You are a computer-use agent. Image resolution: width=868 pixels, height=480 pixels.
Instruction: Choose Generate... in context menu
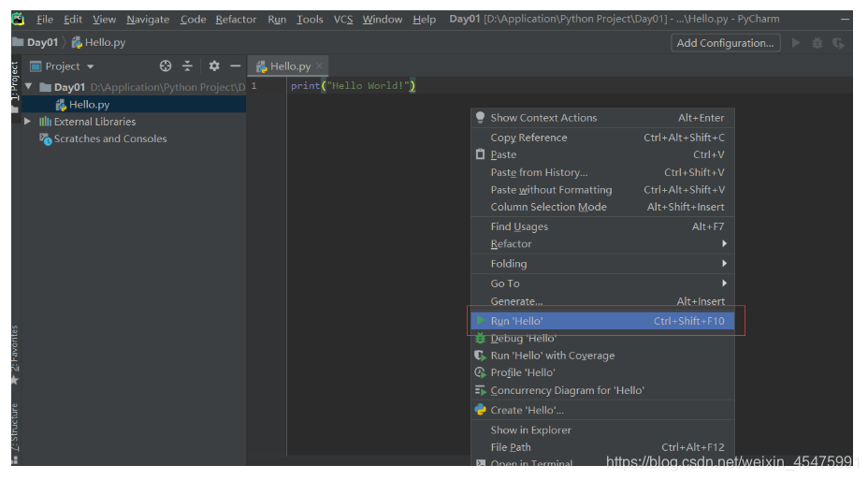tap(602, 301)
